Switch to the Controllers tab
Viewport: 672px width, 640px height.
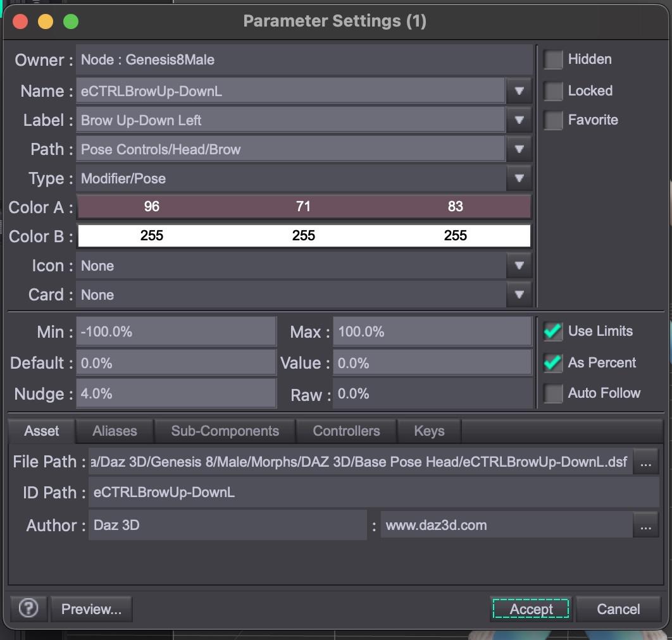click(x=346, y=431)
